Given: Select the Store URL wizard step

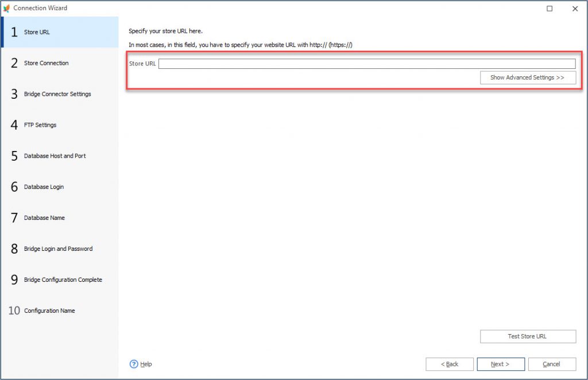Looking at the screenshot, I should [x=40, y=32].
